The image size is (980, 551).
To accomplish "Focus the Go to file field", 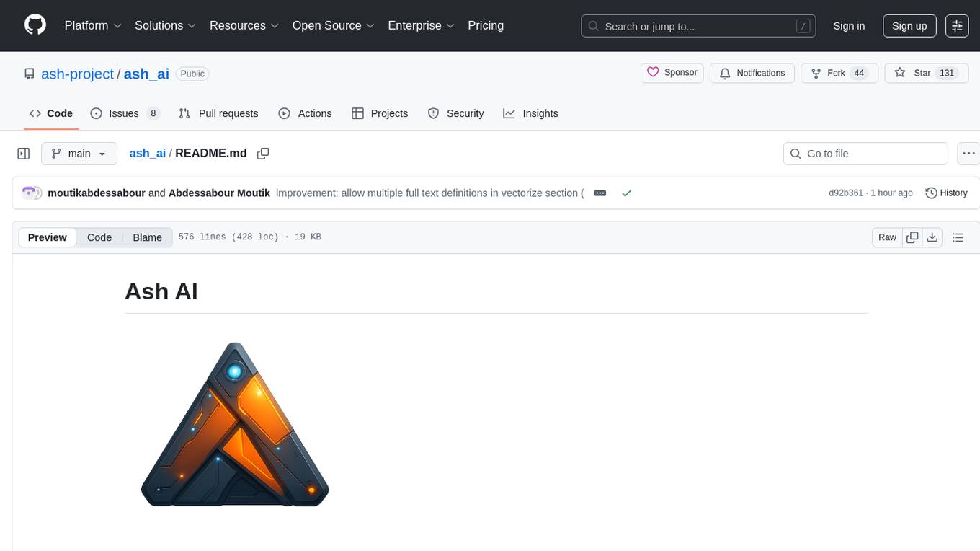I will (865, 154).
